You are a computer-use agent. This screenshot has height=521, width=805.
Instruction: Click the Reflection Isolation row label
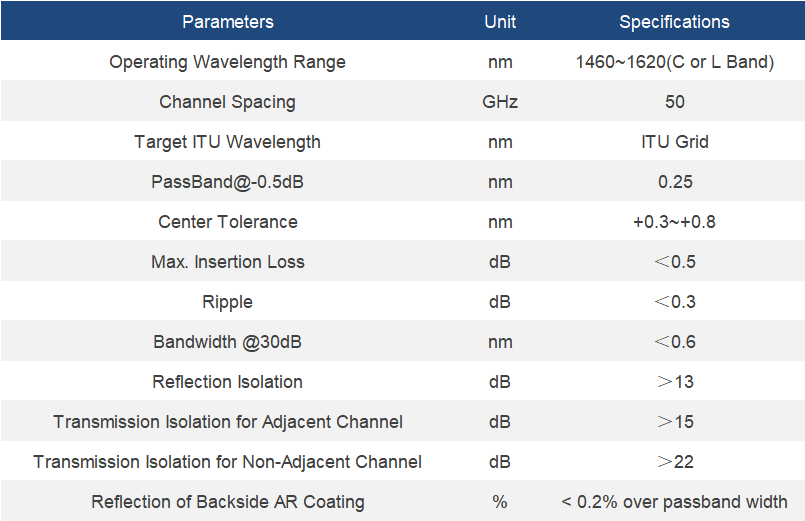227,382
